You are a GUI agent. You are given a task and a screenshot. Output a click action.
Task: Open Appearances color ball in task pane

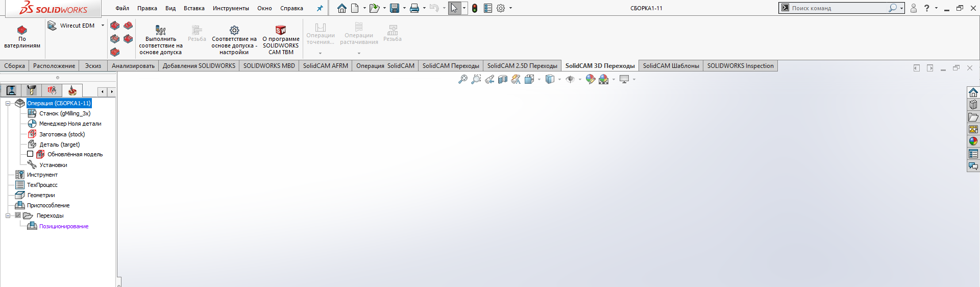coord(973,141)
